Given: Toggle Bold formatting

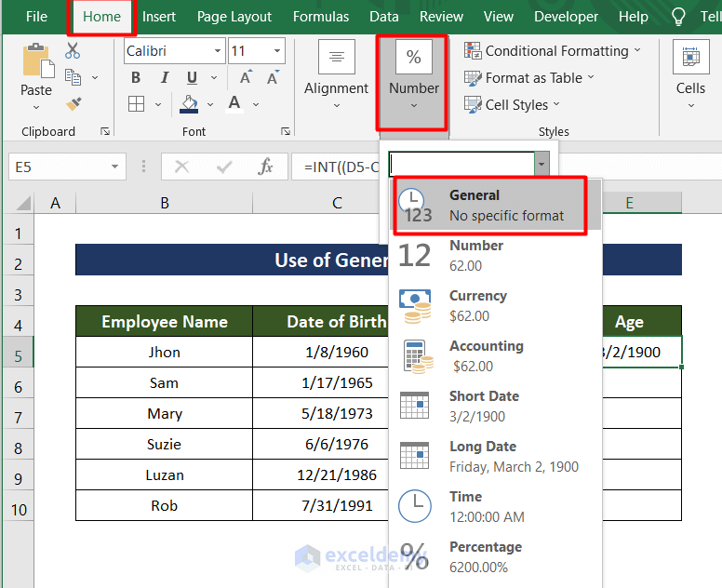Looking at the screenshot, I should coord(136,77).
